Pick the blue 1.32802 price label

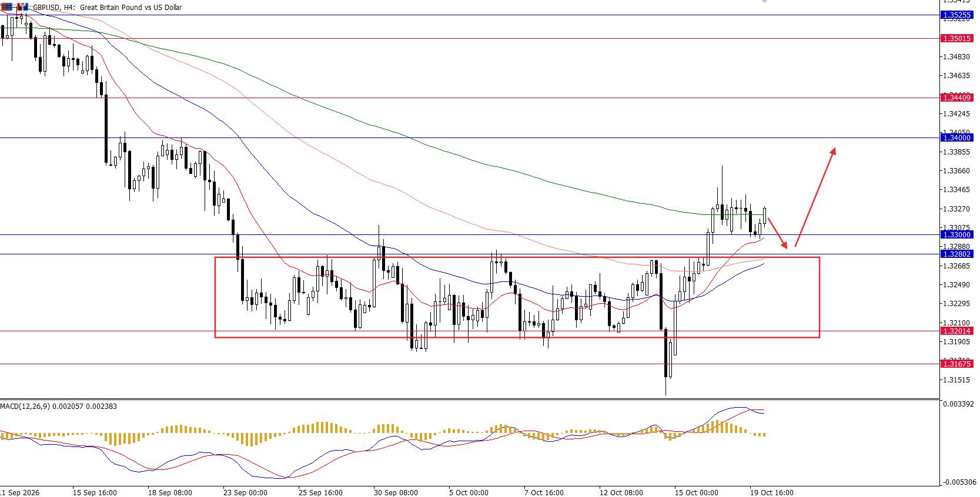click(x=956, y=254)
